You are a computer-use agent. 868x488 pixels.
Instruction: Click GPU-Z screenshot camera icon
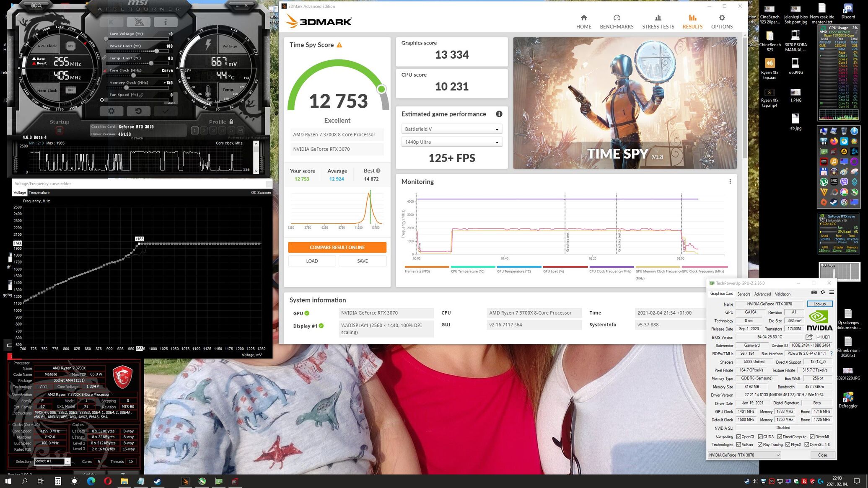[814, 292]
